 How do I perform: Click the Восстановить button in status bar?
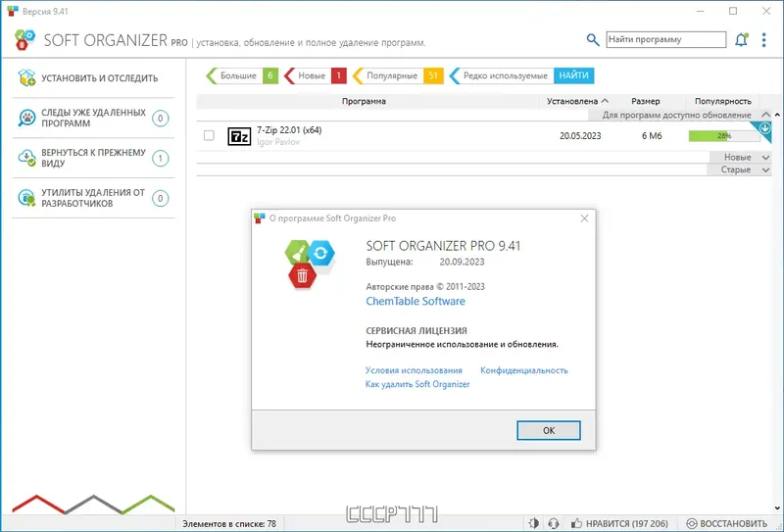(x=726, y=523)
